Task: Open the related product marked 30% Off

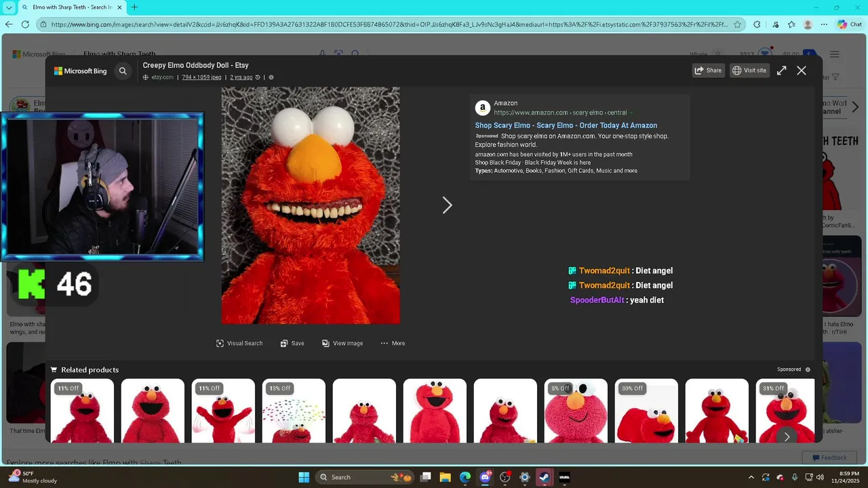Action: (646, 411)
